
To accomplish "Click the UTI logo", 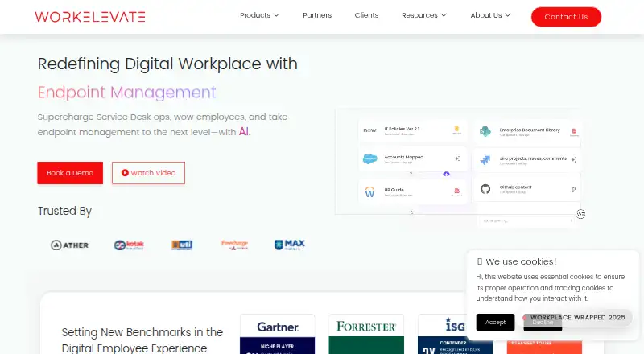I will click(182, 245).
